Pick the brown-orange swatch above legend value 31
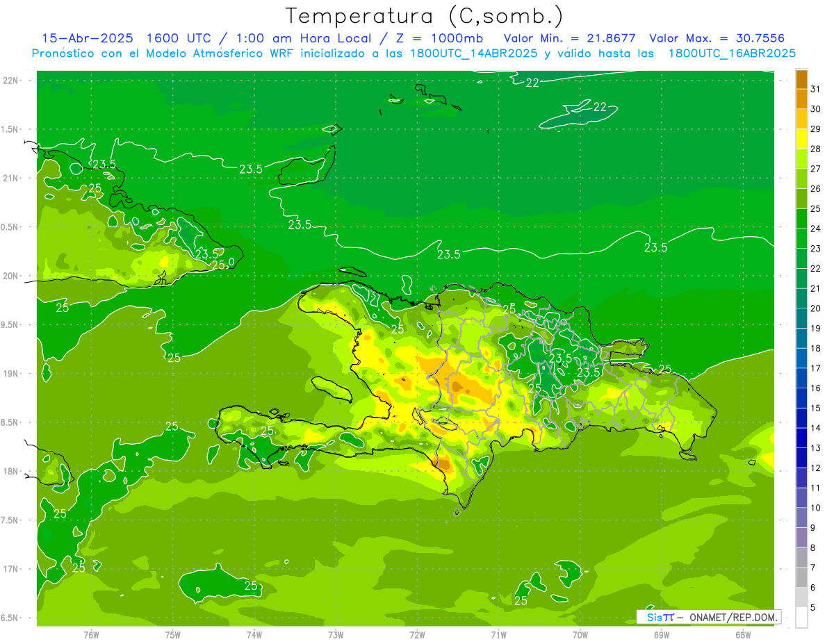The height and width of the screenshot is (644, 834). coord(801,79)
